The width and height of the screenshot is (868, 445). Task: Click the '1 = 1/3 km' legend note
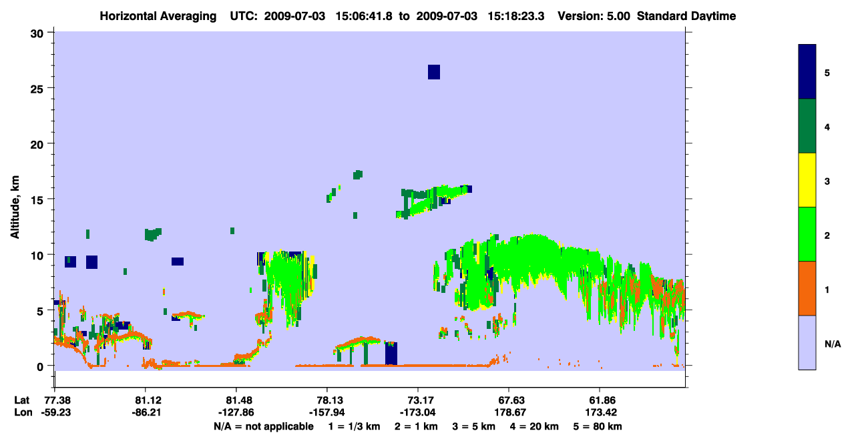click(354, 426)
